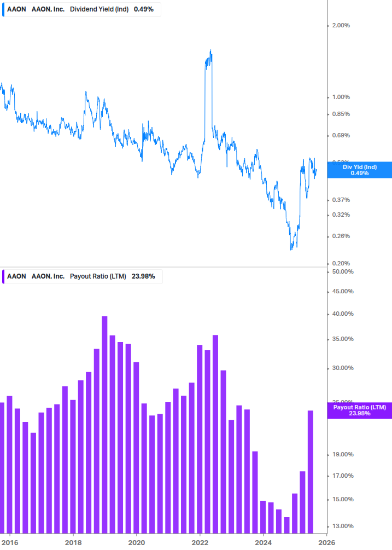
Task: Click the 2018 label on the time axis
Action: tap(73, 542)
